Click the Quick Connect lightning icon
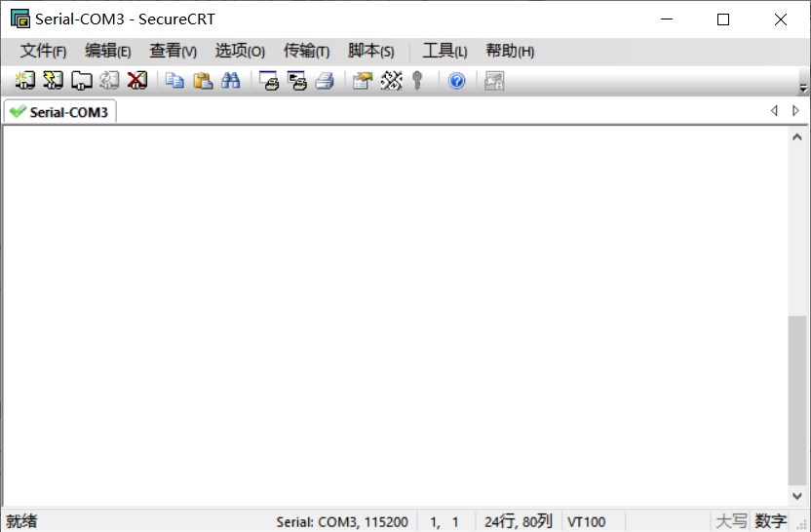Viewport: 811px width, 532px height. [x=53, y=81]
